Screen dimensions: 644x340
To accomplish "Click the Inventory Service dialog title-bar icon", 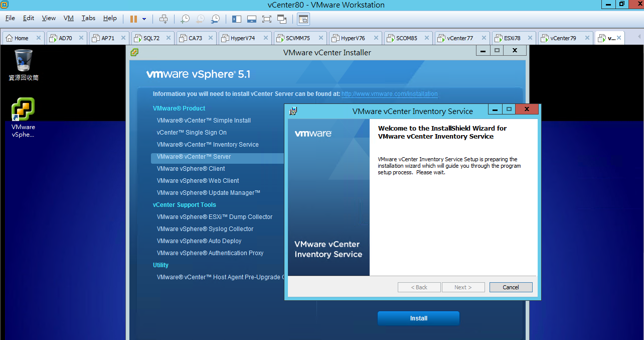I will 293,111.
